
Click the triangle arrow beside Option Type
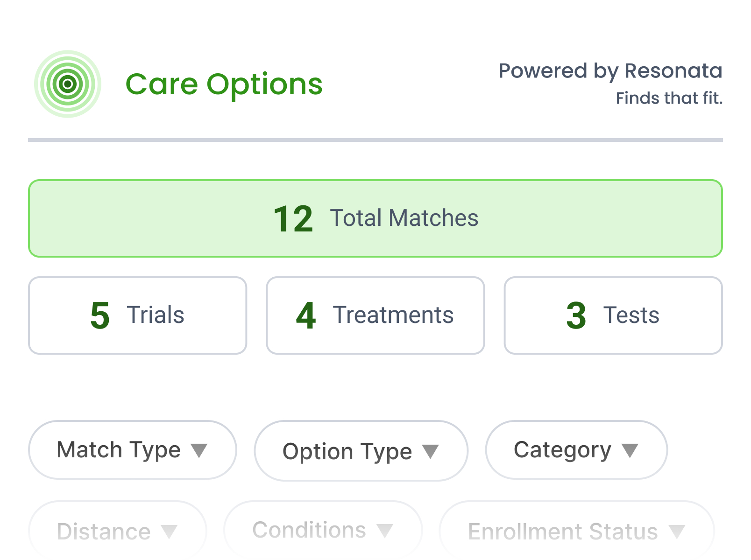pos(430,451)
